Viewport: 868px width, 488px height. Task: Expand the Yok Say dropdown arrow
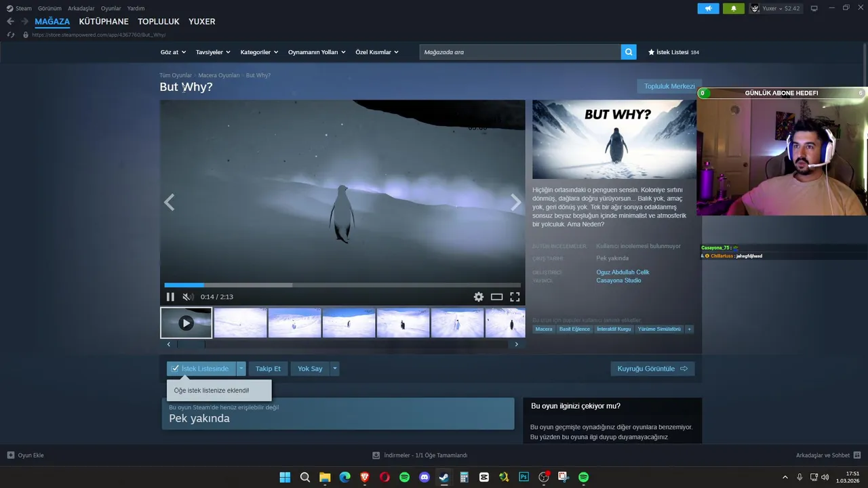click(334, 369)
